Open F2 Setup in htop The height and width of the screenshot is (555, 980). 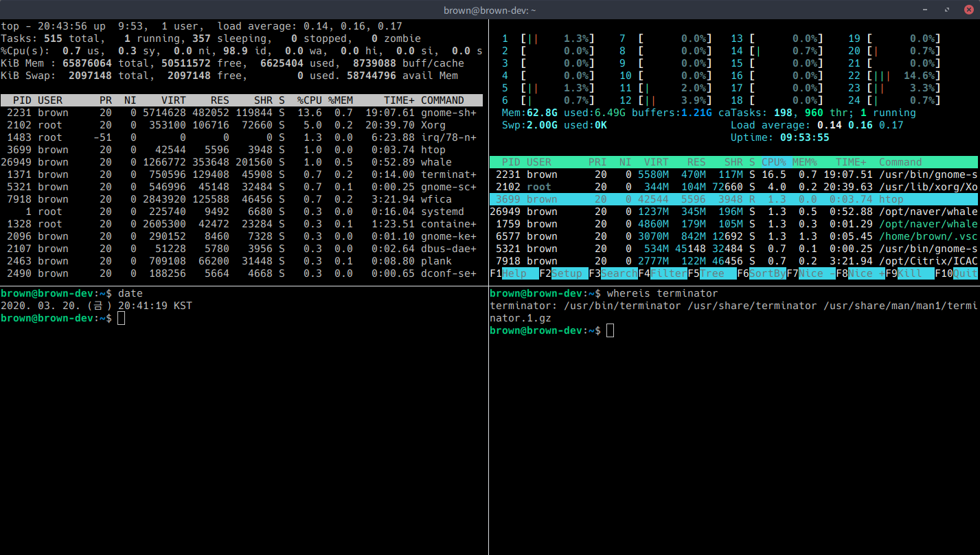point(564,273)
